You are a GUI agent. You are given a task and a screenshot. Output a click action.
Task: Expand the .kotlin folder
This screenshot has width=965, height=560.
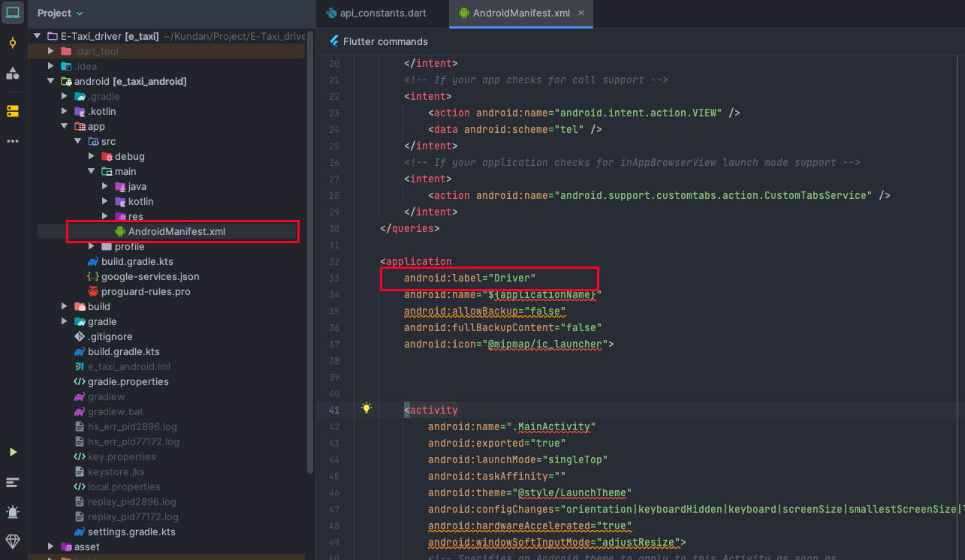(64, 111)
